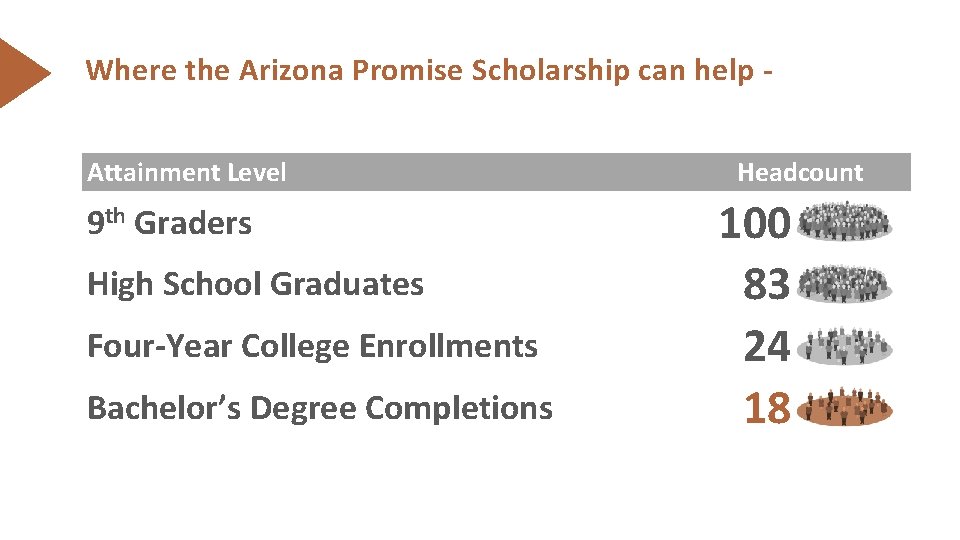Select the 9th Graders row label
Screen dimensions: 960x540
click(170, 222)
